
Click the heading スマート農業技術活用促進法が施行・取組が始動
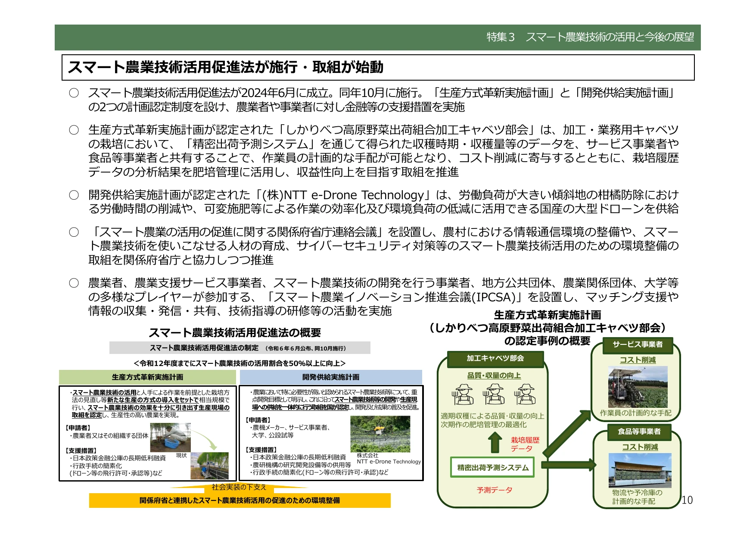(226, 67)
